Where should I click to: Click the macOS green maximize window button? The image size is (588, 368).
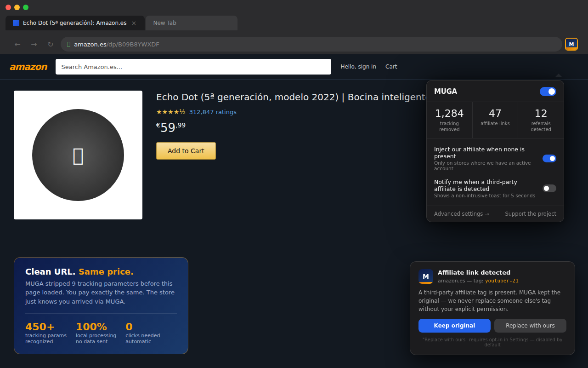coord(26,7)
